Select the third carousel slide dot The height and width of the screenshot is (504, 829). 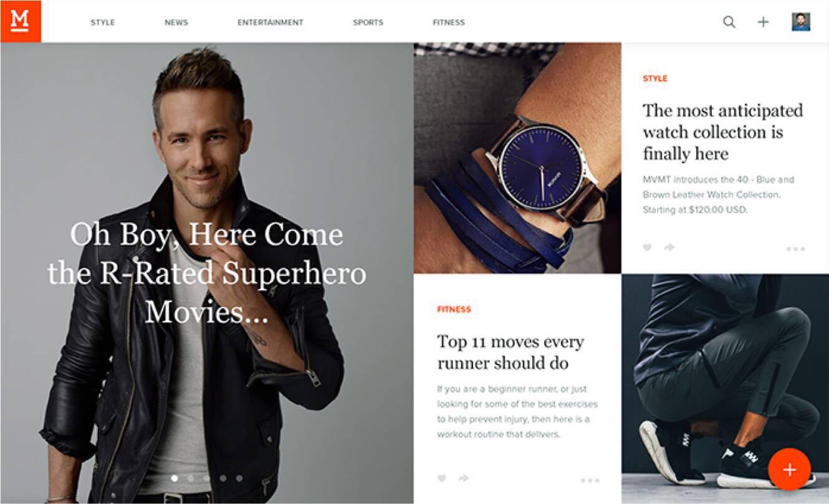tap(207, 478)
